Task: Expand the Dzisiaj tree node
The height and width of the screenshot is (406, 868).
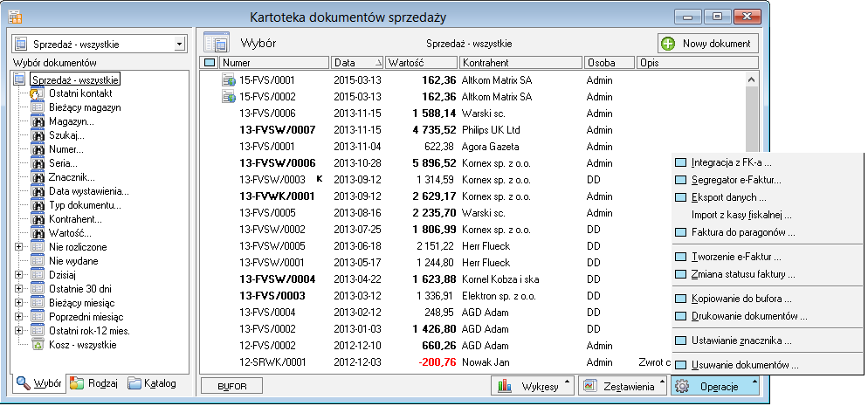Action: tap(19, 274)
